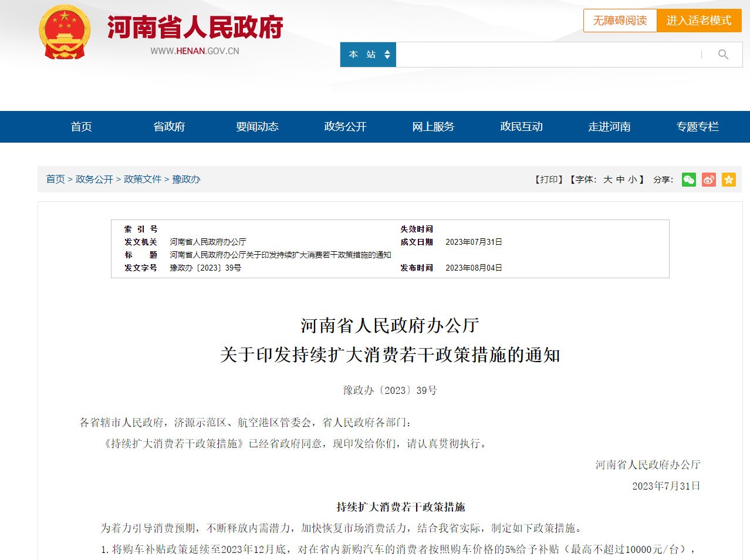Image resolution: width=750 pixels, height=560 pixels.
Task: Click the search magnifier icon
Action: point(723,55)
